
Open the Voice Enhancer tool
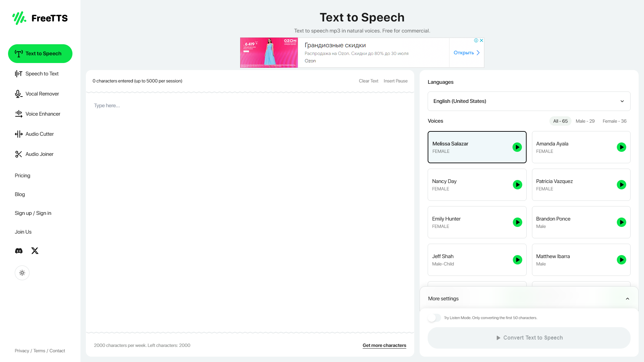point(43,114)
